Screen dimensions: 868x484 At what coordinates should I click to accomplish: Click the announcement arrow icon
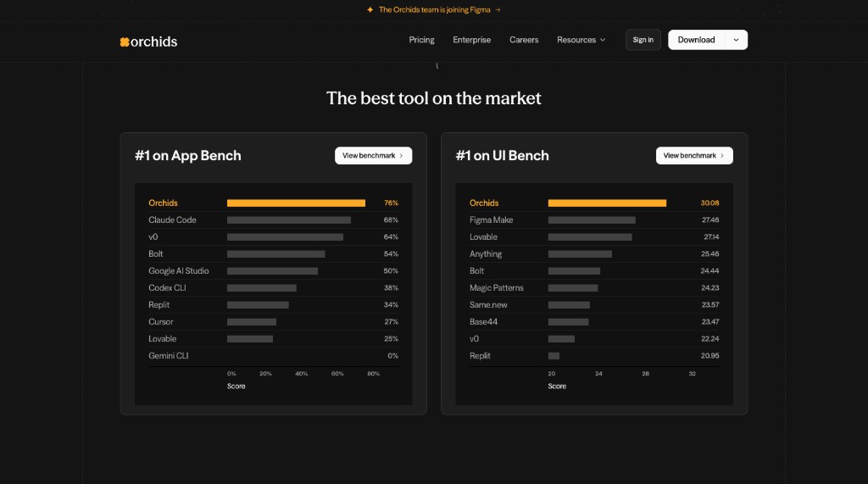(498, 9)
